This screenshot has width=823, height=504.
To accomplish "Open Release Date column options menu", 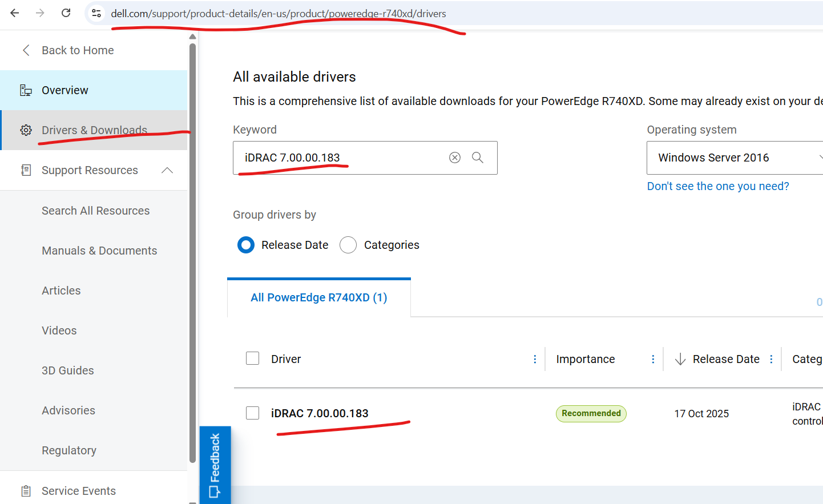I will point(771,359).
